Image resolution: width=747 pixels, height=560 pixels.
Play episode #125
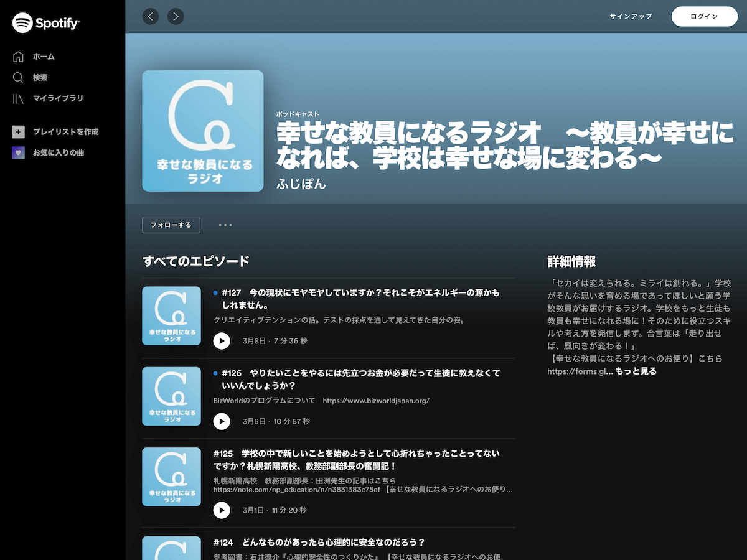point(222,510)
